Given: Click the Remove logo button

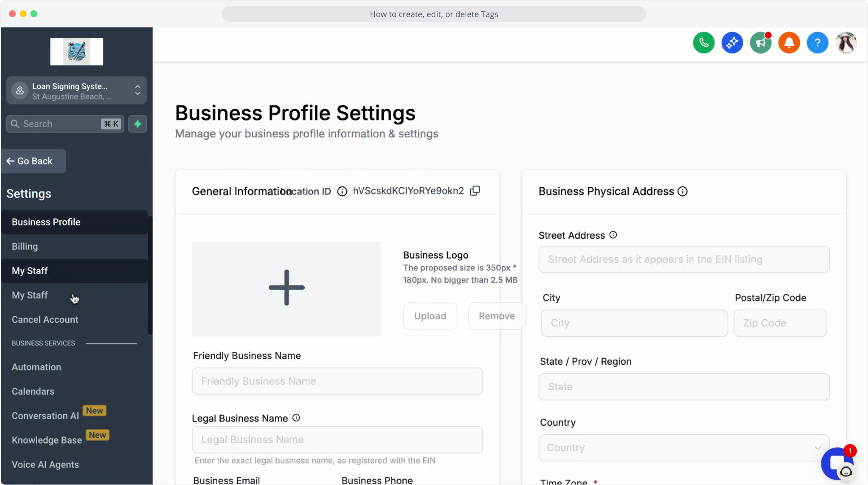Looking at the screenshot, I should tap(497, 316).
